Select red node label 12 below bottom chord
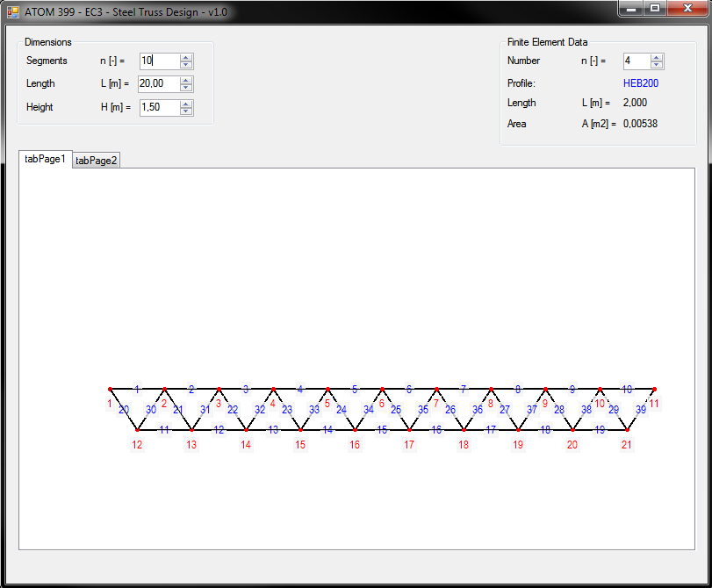 (137, 445)
